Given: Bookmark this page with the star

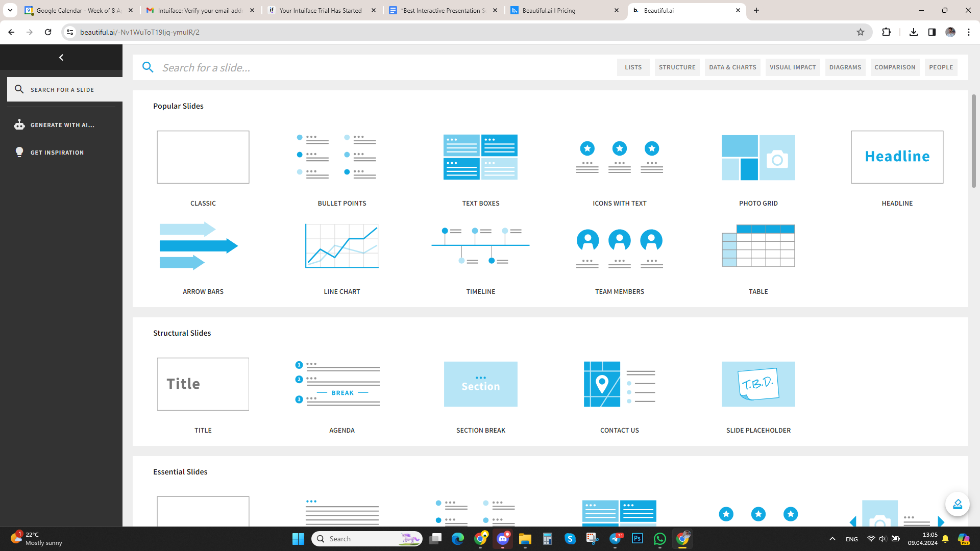Looking at the screenshot, I should click(x=860, y=32).
